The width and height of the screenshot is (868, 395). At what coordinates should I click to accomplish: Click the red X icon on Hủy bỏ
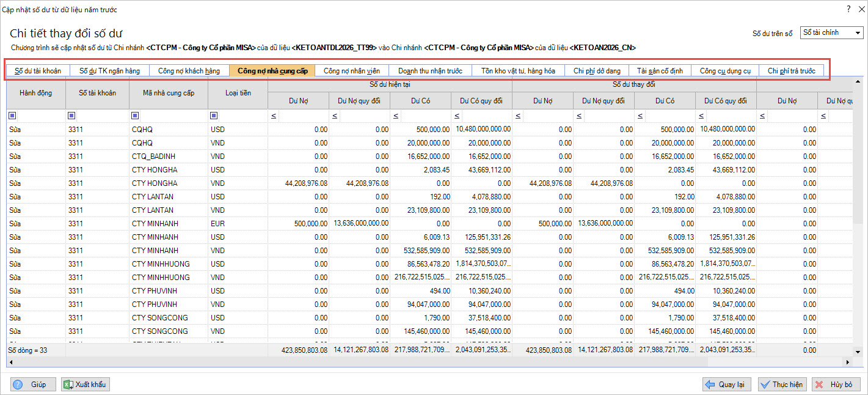tap(819, 385)
